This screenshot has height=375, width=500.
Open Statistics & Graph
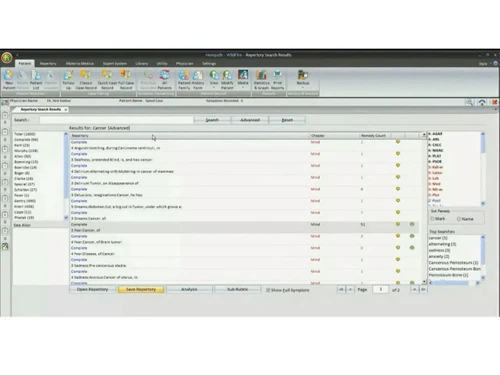click(x=261, y=80)
